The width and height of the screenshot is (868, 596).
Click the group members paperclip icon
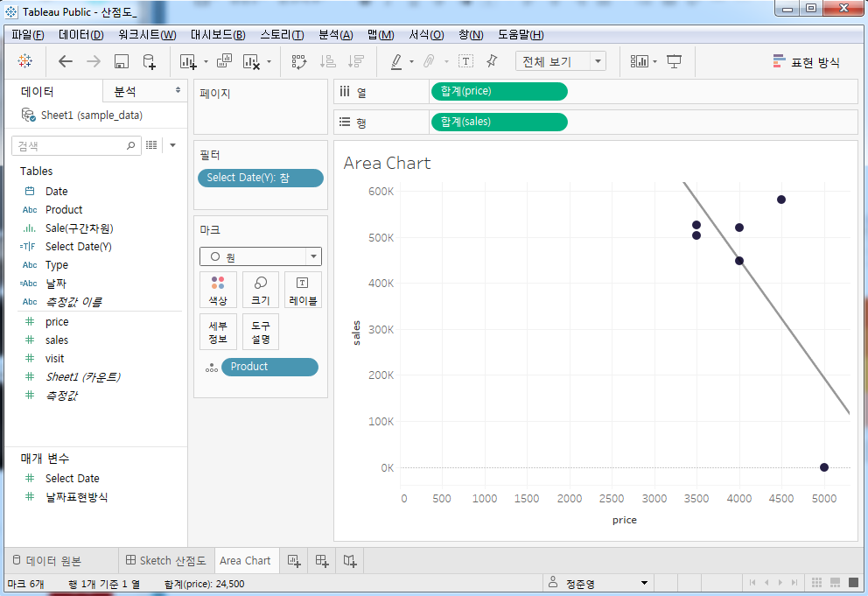[429, 61]
